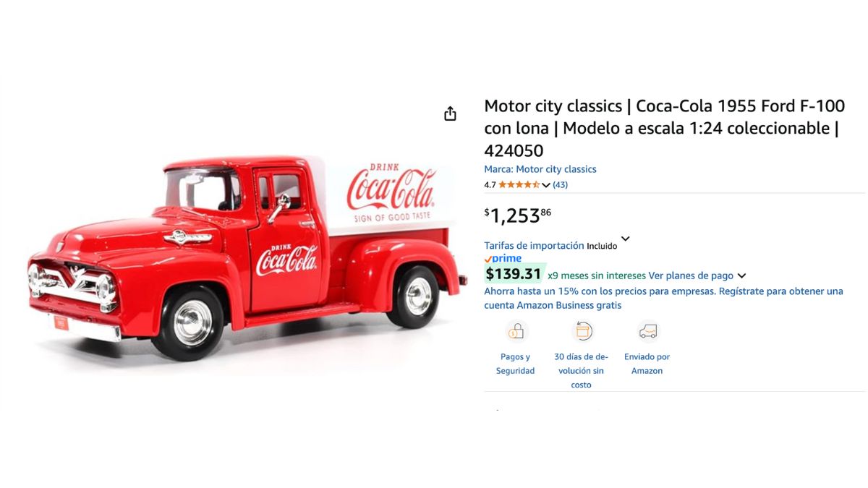The image size is (868, 488).
Task: Click the Pagos y Seguridad label
Action: click(x=515, y=364)
